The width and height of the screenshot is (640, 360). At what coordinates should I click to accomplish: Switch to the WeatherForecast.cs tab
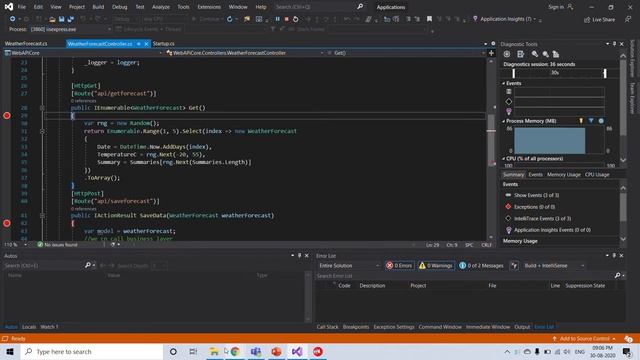(x=26, y=44)
